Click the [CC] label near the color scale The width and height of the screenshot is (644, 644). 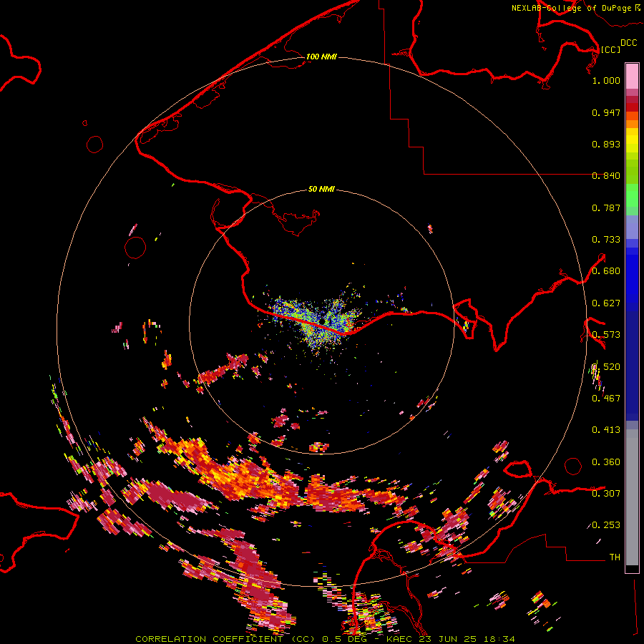610,49
